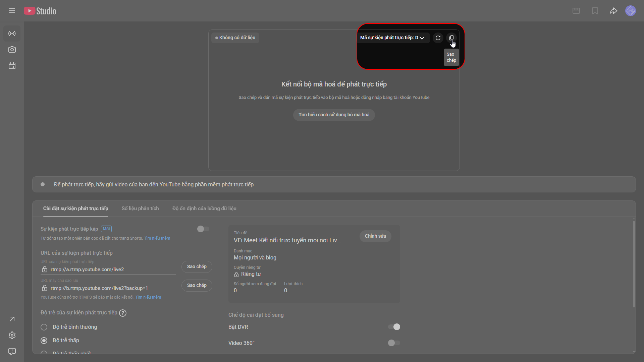Open the Stream tab in sidebar
This screenshot has width=644, height=362.
[12, 34]
